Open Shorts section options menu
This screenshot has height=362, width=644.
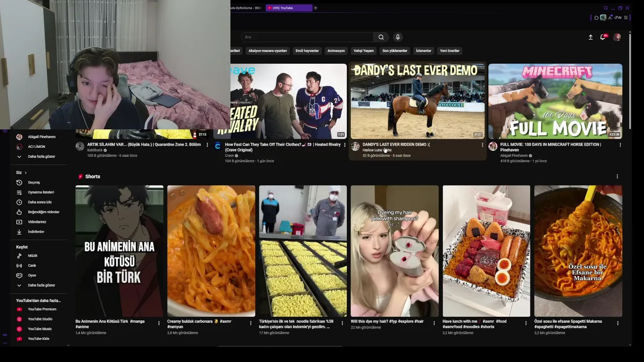tap(617, 176)
